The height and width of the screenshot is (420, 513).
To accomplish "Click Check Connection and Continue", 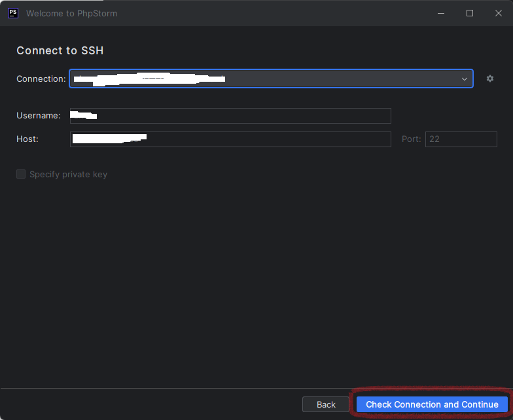I will pos(432,404).
